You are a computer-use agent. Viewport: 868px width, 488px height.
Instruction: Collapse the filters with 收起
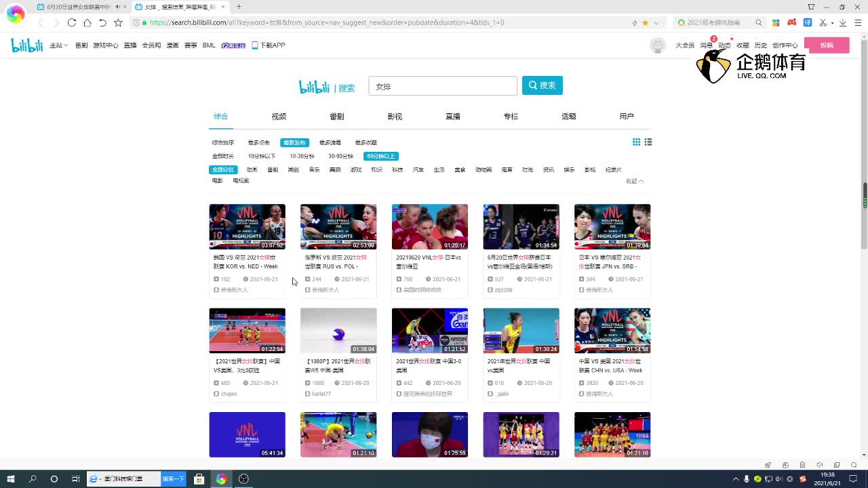pyautogui.click(x=635, y=181)
